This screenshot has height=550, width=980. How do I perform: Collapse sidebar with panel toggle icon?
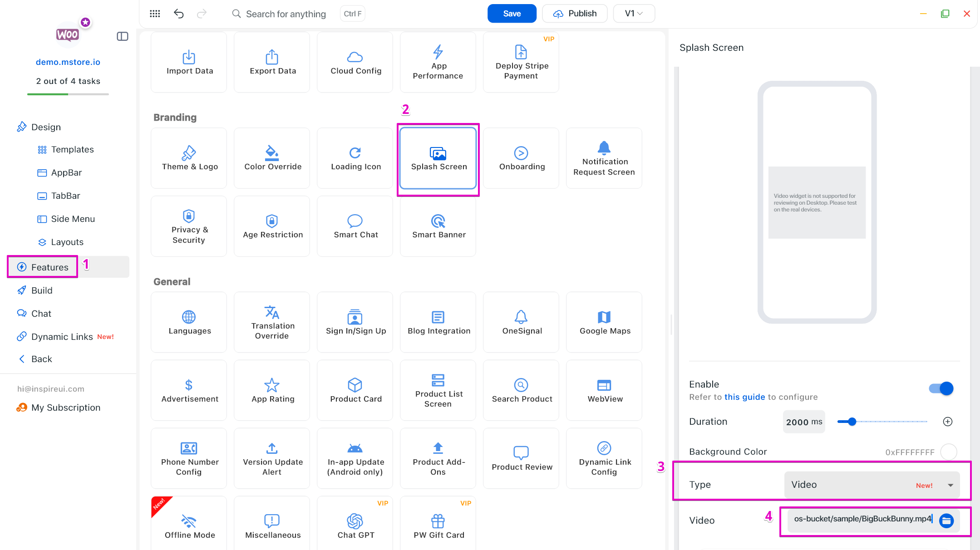pyautogui.click(x=123, y=36)
